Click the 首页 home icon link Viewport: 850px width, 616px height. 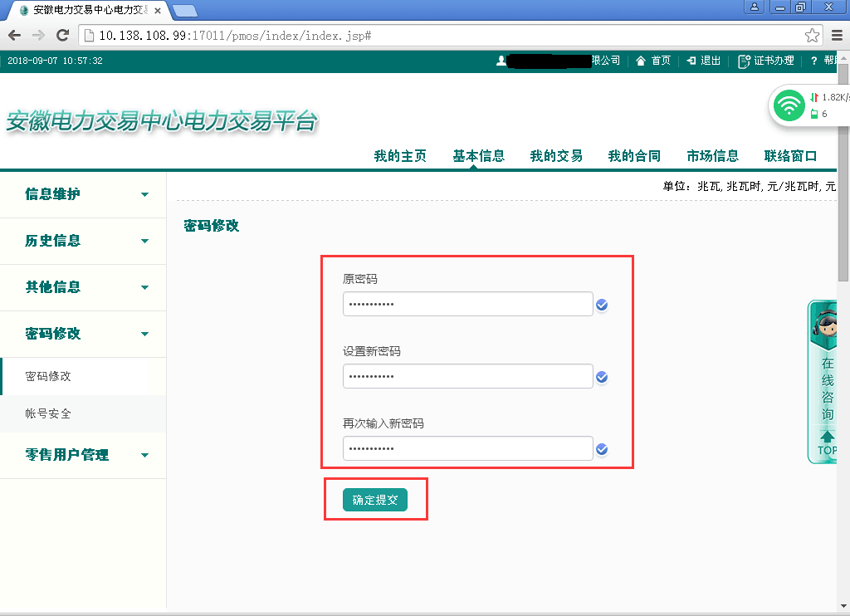point(653,61)
